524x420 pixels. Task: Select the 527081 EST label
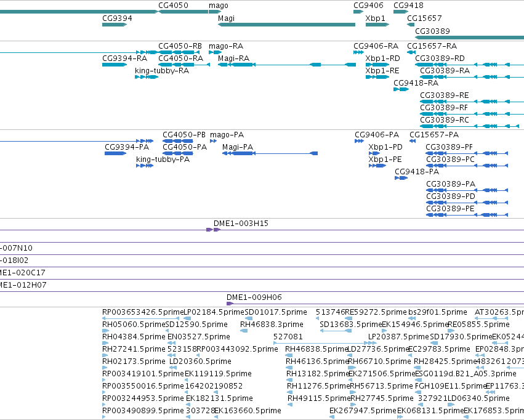tap(288, 337)
